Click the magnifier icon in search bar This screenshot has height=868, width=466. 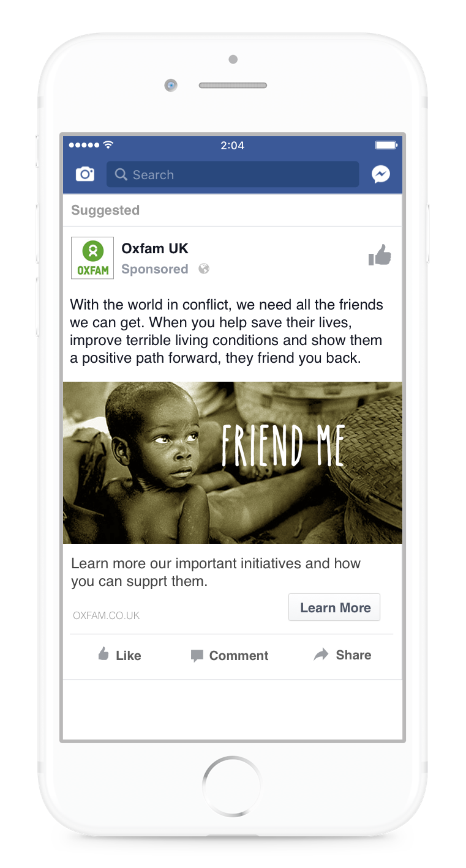pyautogui.click(x=121, y=175)
